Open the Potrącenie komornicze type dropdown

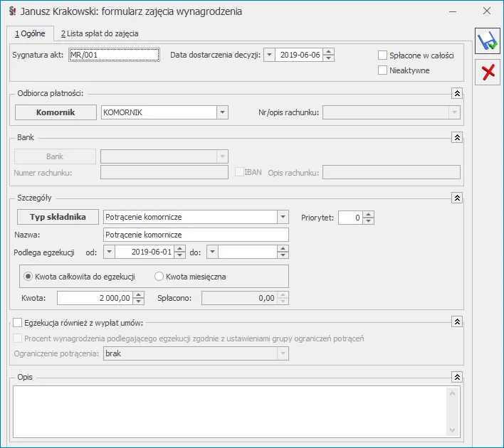coord(283,217)
